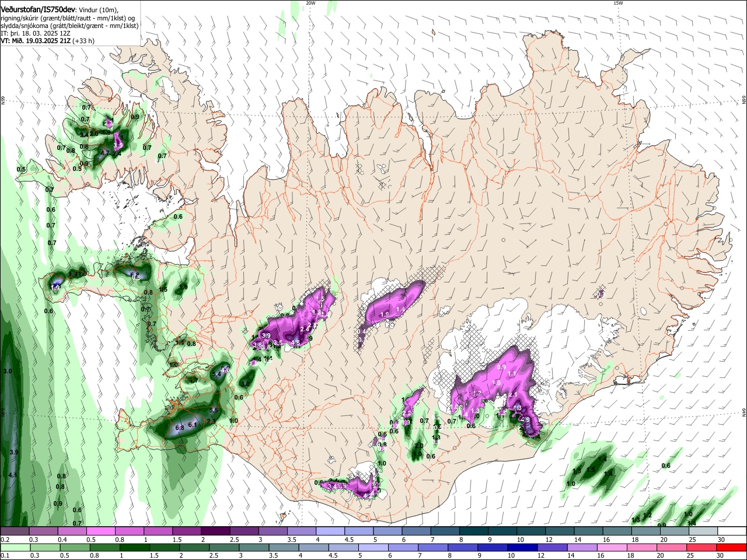The width and height of the screenshot is (747, 560).
Task: Select the light grey 25 swatch in snow scale
Action: tap(703, 531)
